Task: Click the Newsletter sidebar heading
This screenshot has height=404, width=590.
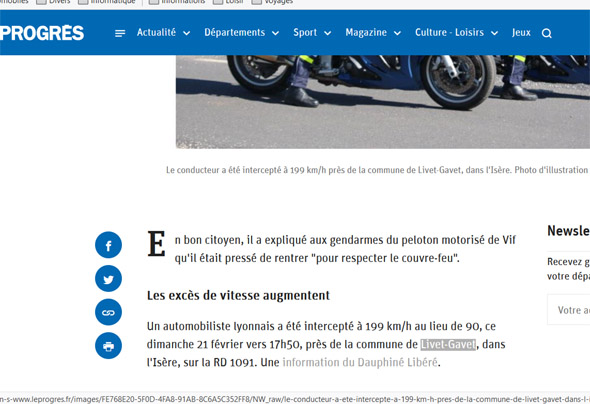Action: (569, 231)
